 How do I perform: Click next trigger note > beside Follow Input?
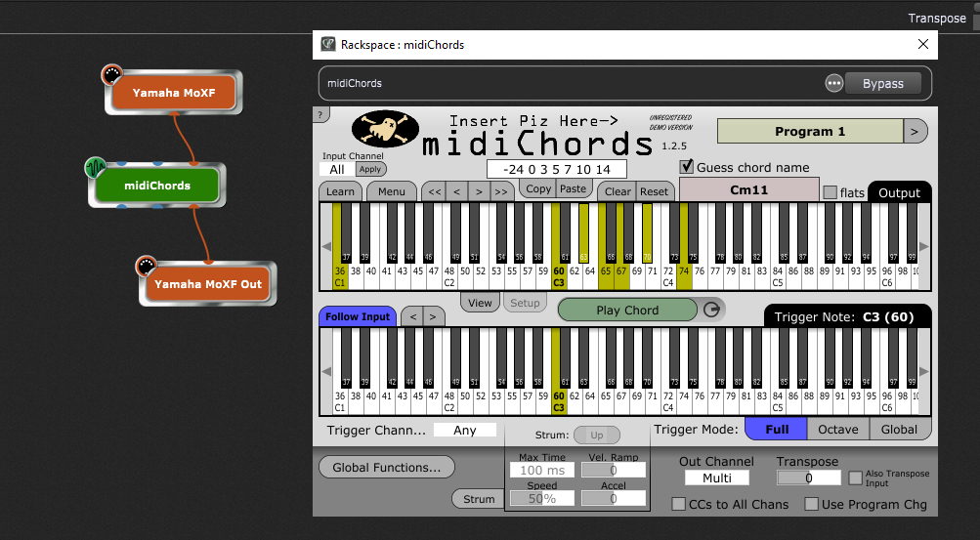pos(433,316)
